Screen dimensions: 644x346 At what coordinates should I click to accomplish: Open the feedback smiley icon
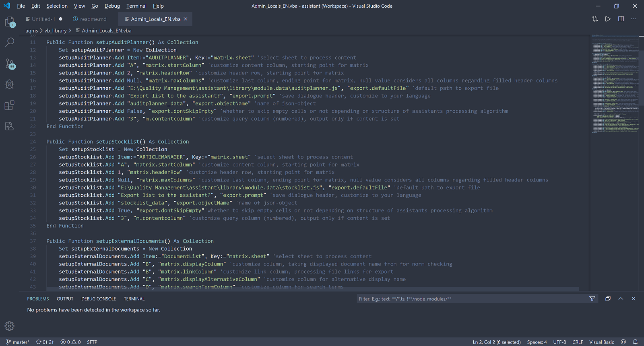(623, 342)
